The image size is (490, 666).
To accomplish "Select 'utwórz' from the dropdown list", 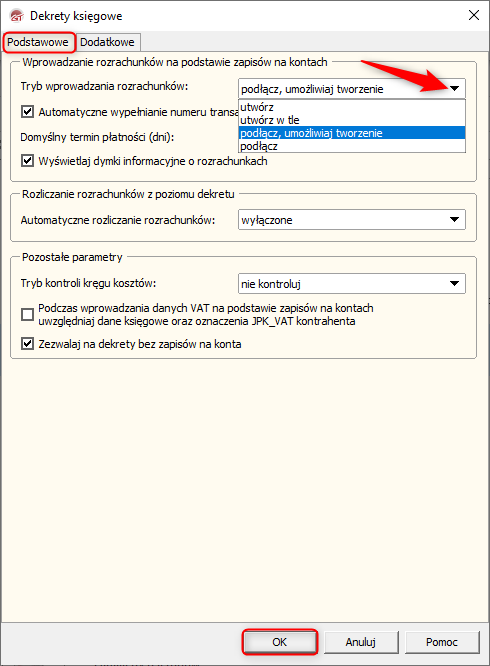I will pyautogui.click(x=352, y=107).
